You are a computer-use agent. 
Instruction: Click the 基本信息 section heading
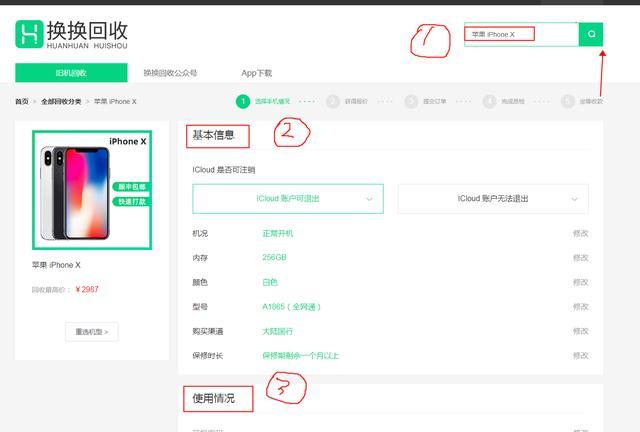click(213, 135)
